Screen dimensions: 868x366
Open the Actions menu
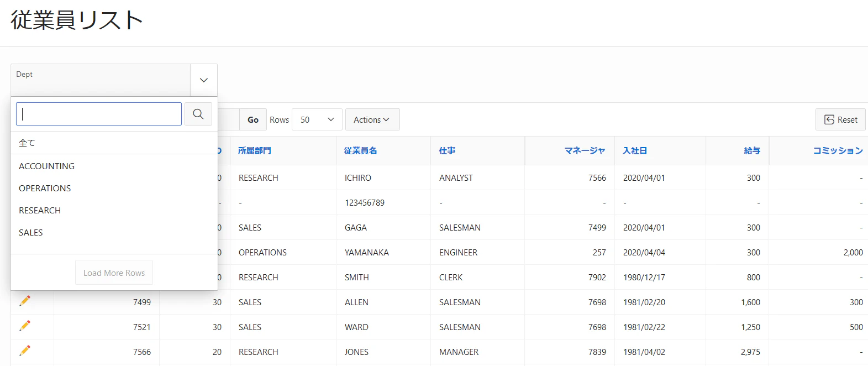click(x=372, y=119)
